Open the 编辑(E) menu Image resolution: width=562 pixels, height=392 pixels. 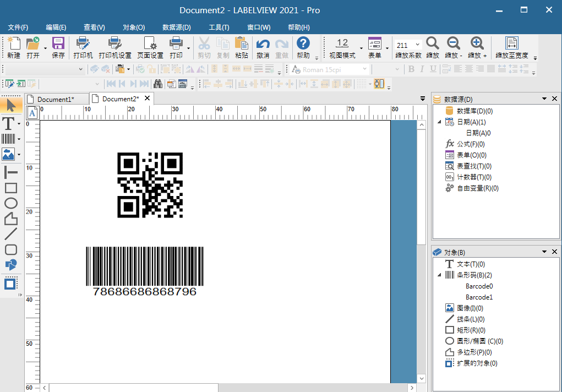[56, 28]
